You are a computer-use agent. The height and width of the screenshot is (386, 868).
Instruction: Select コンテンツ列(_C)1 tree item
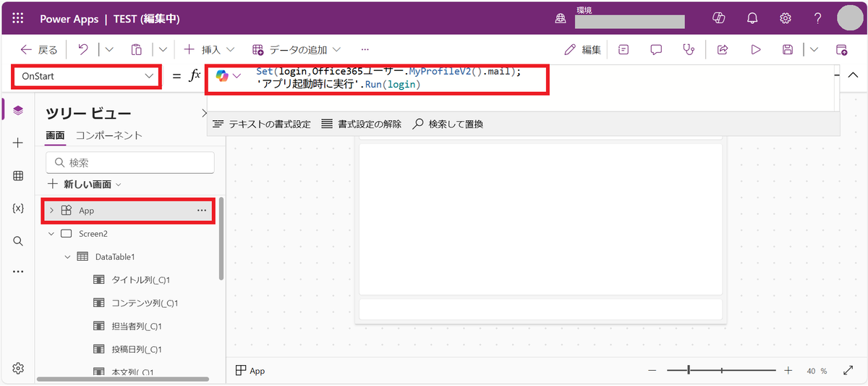point(145,303)
